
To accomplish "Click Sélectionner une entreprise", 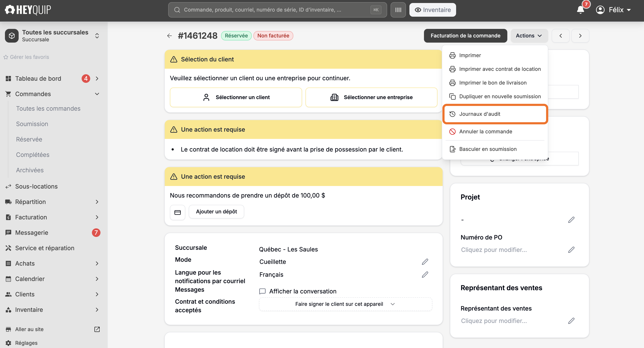I will pyautogui.click(x=371, y=97).
